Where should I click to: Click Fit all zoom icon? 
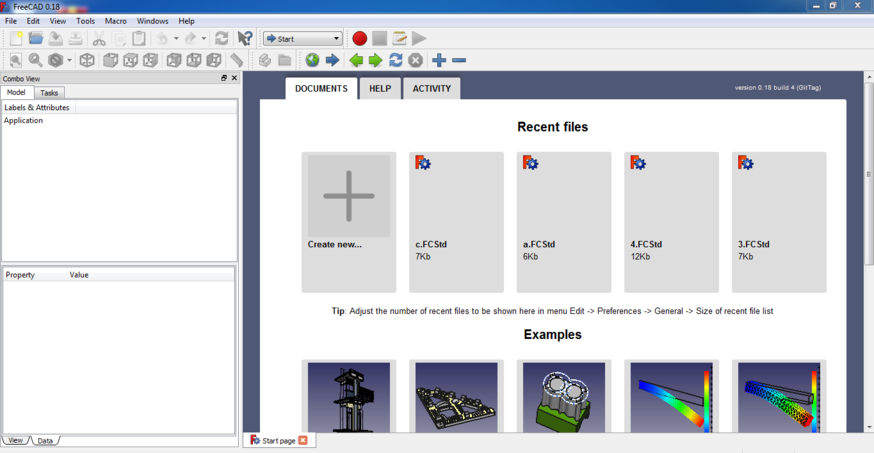tap(16, 60)
